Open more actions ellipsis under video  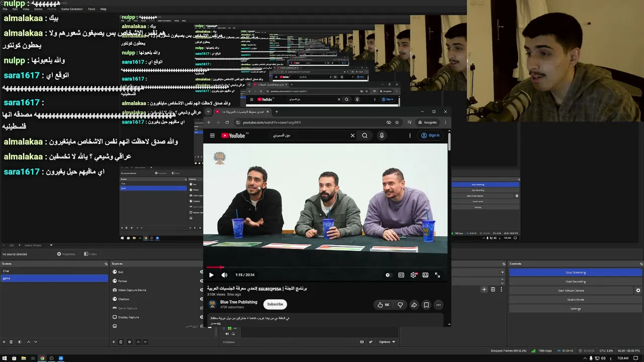pos(438,305)
